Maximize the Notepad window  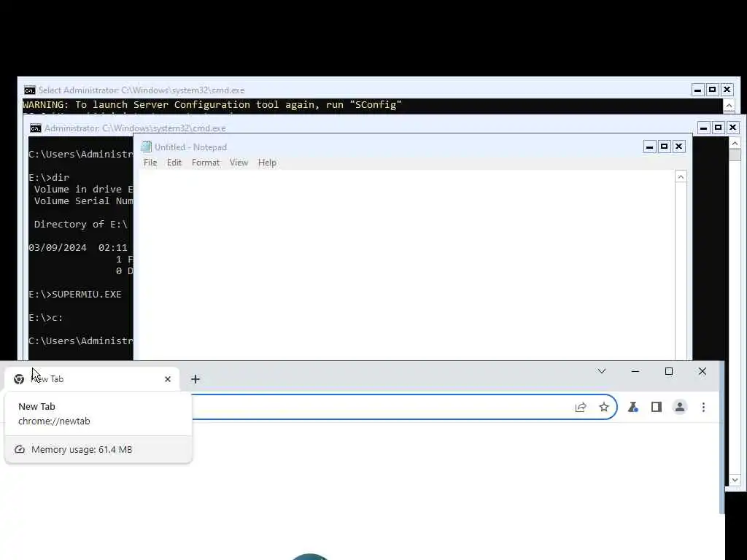pyautogui.click(x=664, y=147)
